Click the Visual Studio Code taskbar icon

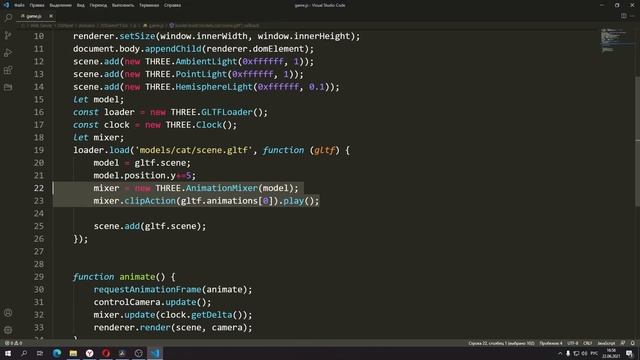(155, 353)
